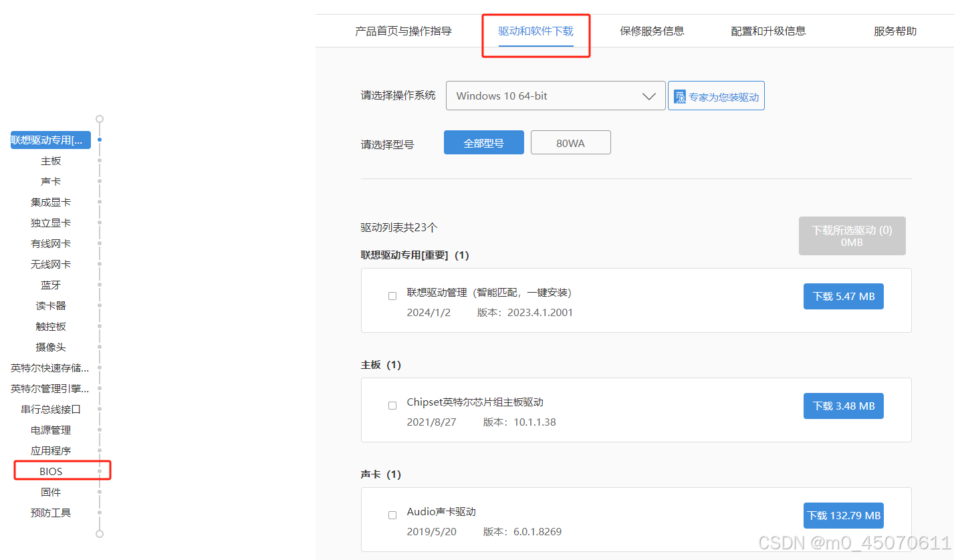Click the Chipset英特尔芯片组主板驱动 title
Screen dimensions: 954x560
click(x=475, y=402)
